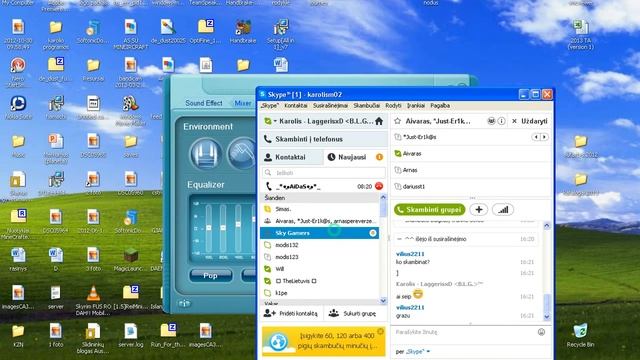Open own status dropdown beside Karolis name

[x=275, y=121]
